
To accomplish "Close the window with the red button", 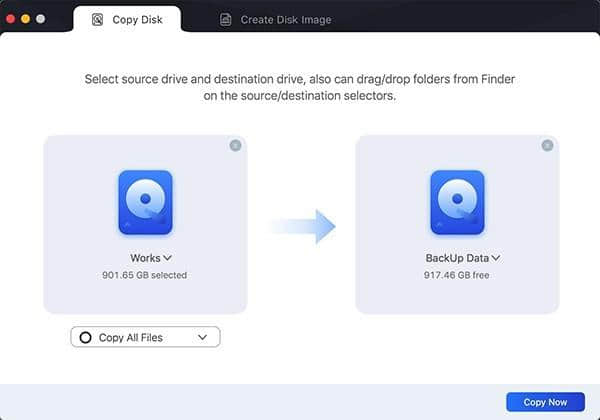I will point(12,19).
